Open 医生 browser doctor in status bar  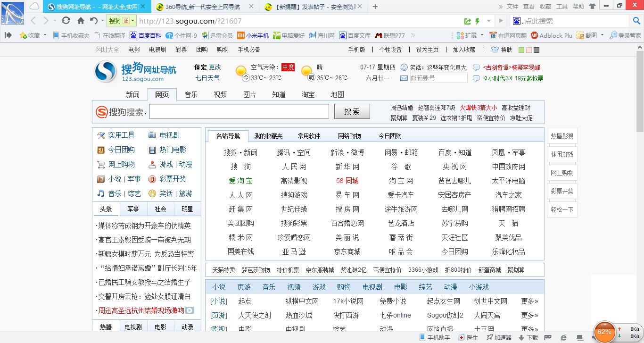click(468, 338)
